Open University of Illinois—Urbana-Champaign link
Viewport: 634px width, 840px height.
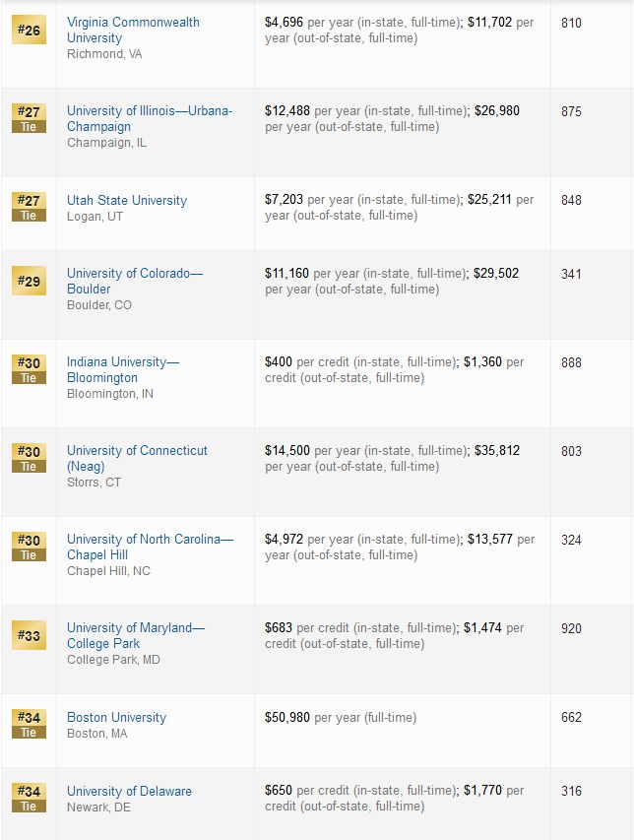tap(150, 118)
